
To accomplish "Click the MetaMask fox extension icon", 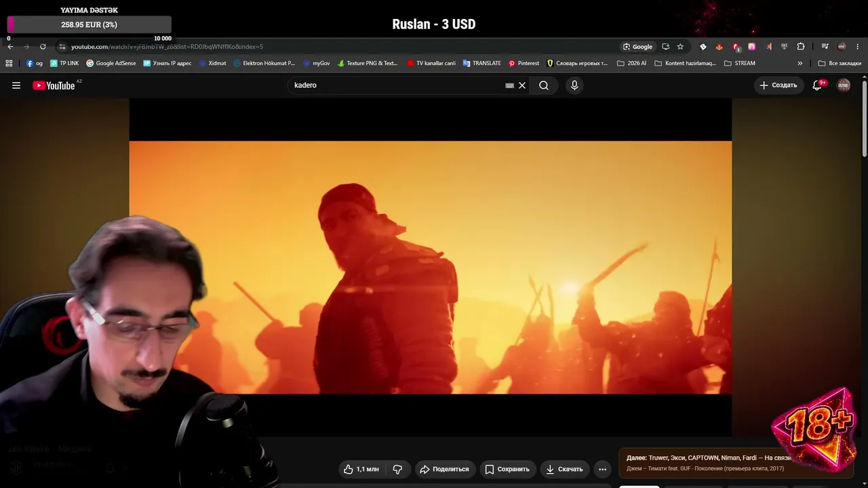I will coord(719,47).
